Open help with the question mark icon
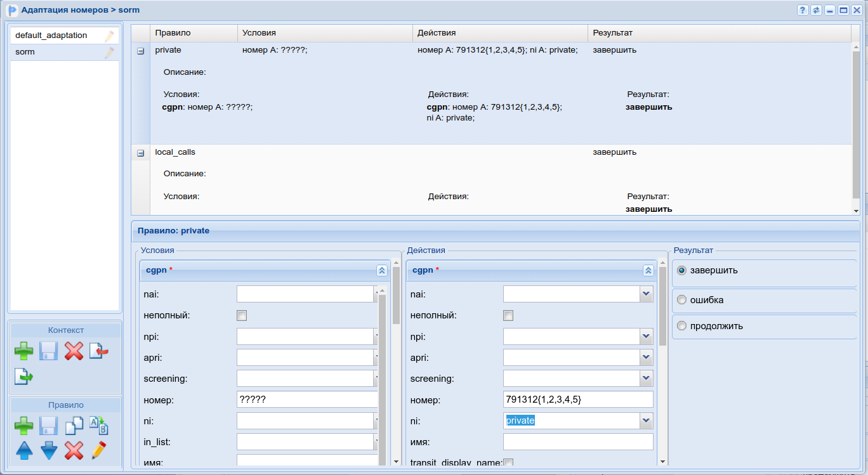 (803, 10)
